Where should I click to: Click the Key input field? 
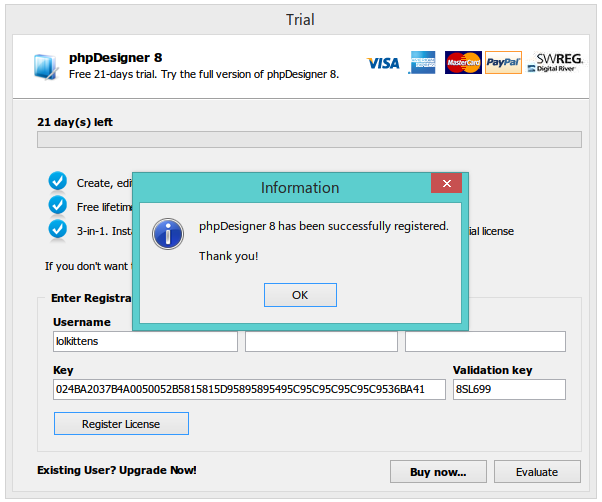pyautogui.click(x=249, y=390)
